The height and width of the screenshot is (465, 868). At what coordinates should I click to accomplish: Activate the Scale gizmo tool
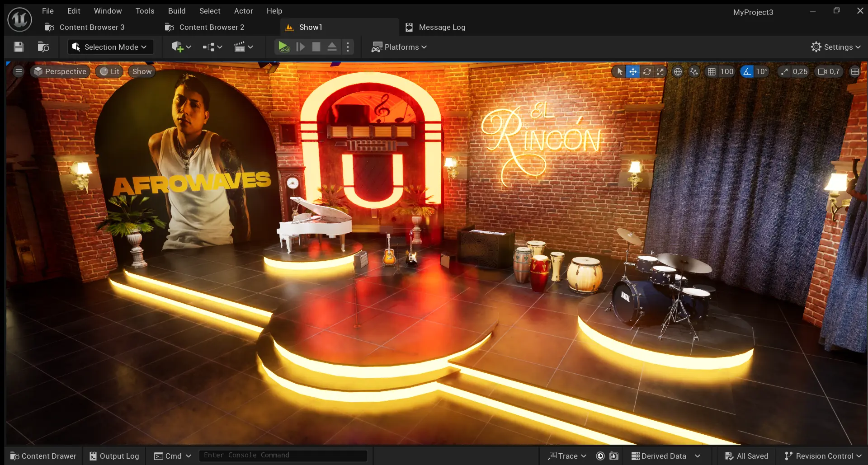point(660,71)
